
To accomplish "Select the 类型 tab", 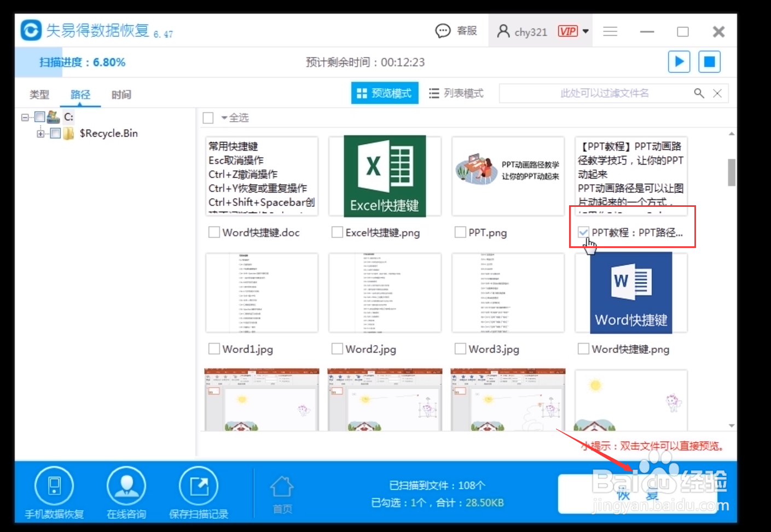I will (x=39, y=95).
